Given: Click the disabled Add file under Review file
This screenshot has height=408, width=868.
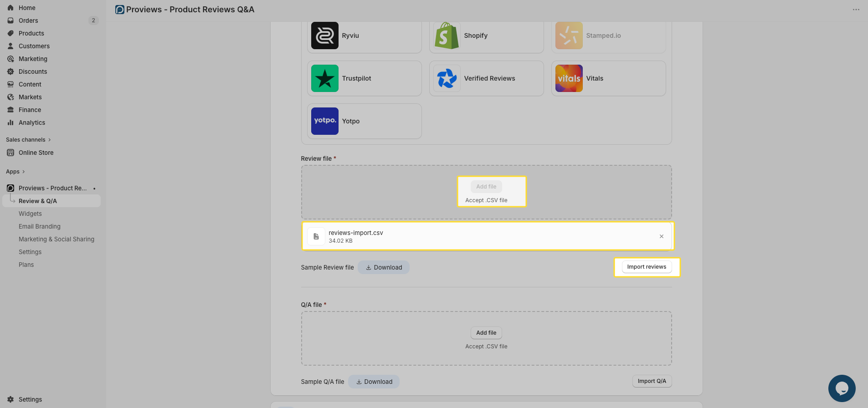Looking at the screenshot, I should (486, 187).
